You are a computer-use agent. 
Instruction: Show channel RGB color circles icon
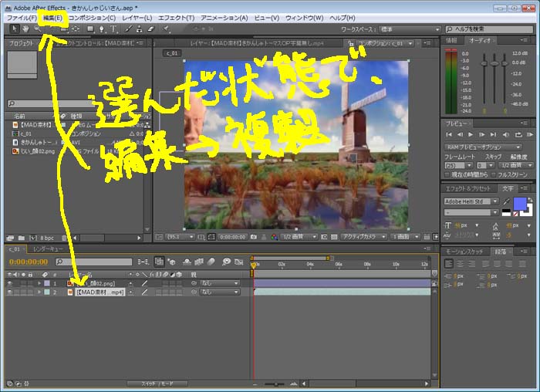tap(274, 237)
